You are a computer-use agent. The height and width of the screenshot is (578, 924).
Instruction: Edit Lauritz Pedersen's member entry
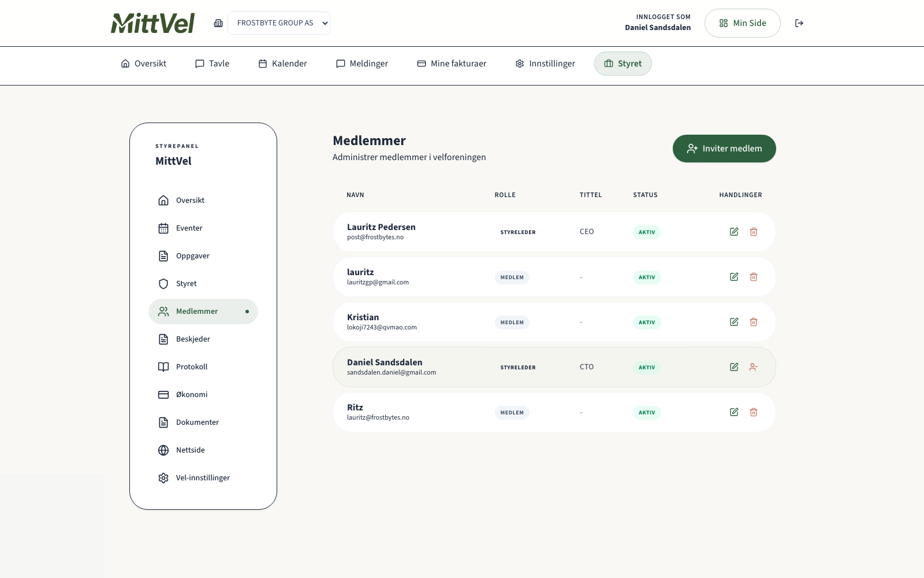click(734, 232)
